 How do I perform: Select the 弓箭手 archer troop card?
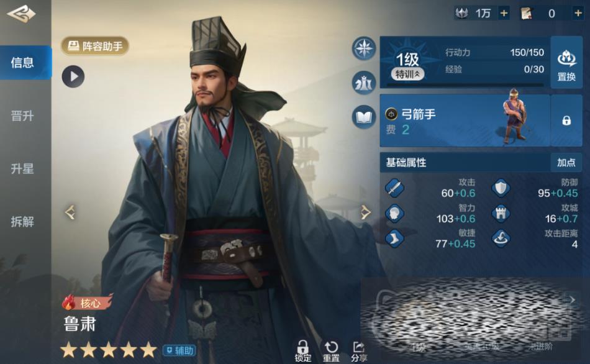465,121
